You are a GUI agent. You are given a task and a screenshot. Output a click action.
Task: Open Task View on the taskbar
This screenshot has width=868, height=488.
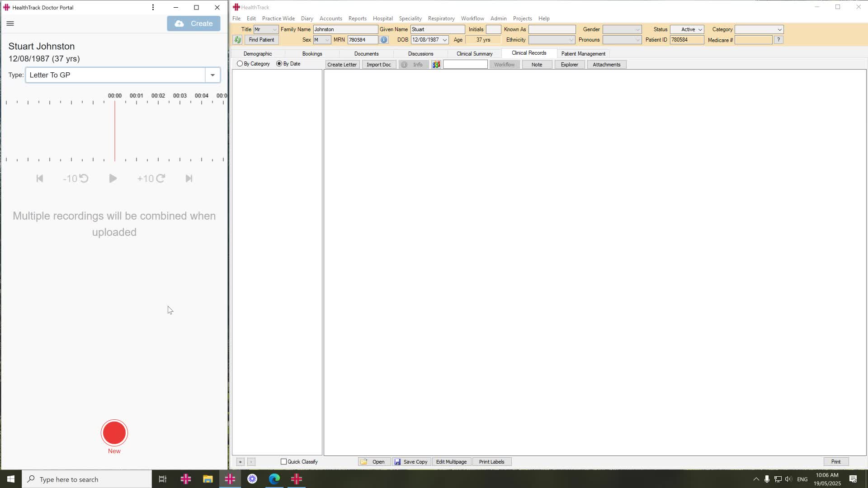pos(163,479)
